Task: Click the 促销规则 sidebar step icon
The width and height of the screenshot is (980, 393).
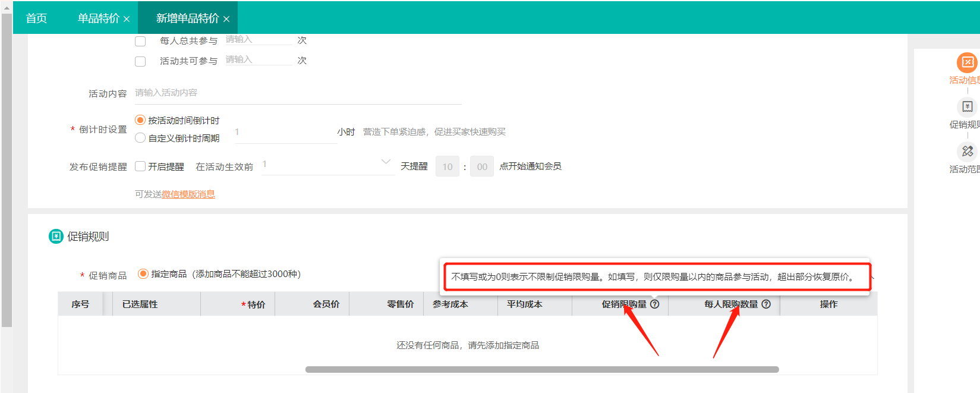Action: [x=967, y=107]
